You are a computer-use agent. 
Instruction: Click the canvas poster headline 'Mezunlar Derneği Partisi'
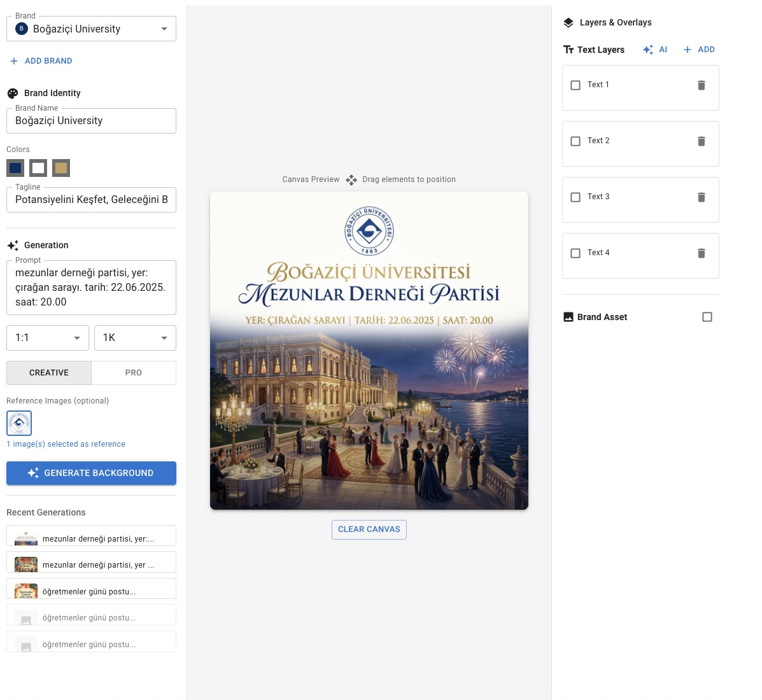point(369,295)
